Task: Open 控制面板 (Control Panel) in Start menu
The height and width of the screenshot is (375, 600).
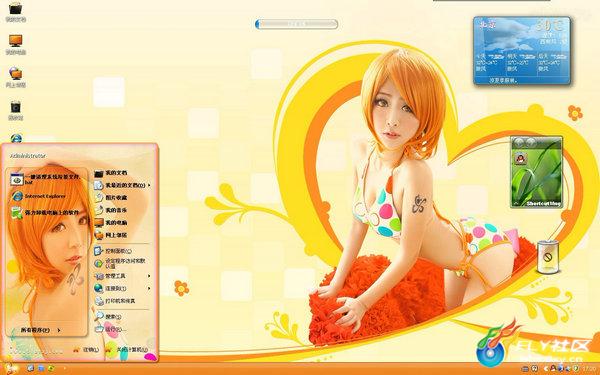Action: tap(113, 251)
